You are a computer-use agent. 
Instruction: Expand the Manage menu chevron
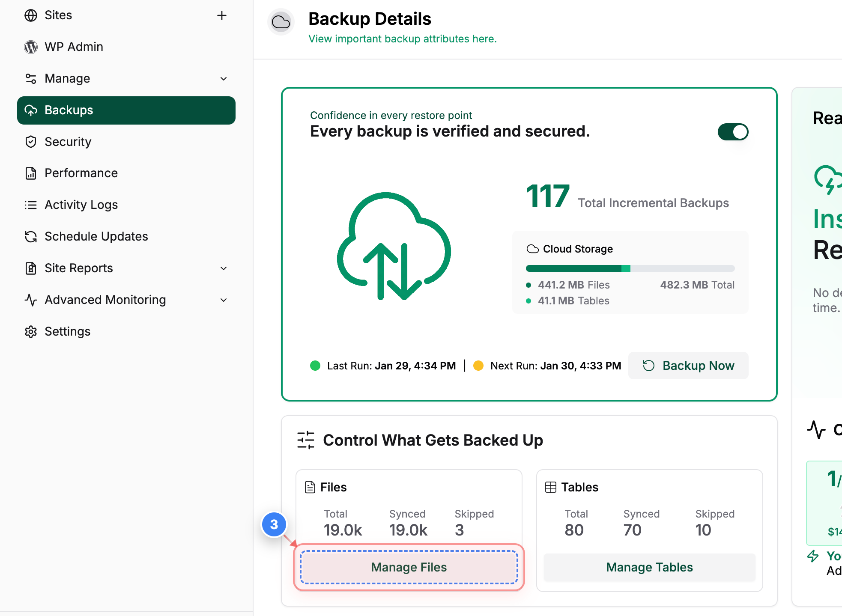click(x=224, y=78)
